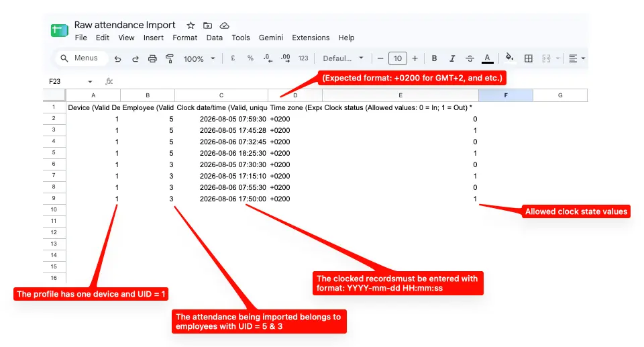This screenshot has height=347, width=644.
Task: Click the select-all corner box
Action: tap(54, 95)
